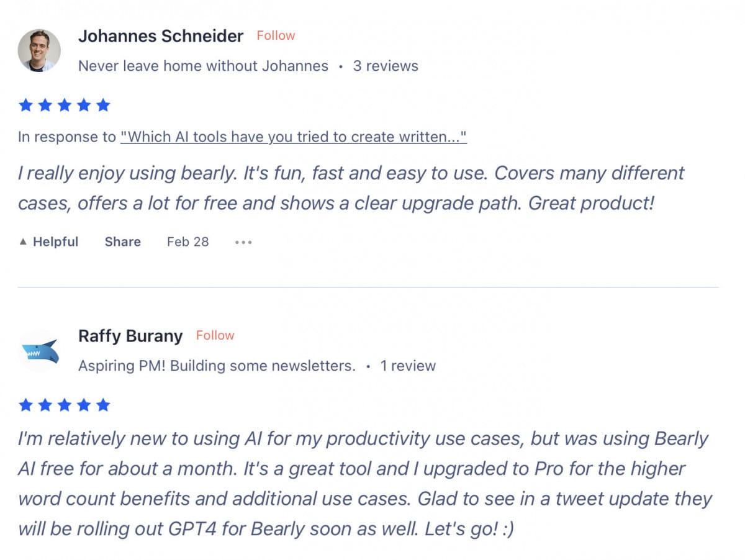Click the Feb 28 review date
The width and height of the screenshot is (745, 560).
click(x=187, y=242)
